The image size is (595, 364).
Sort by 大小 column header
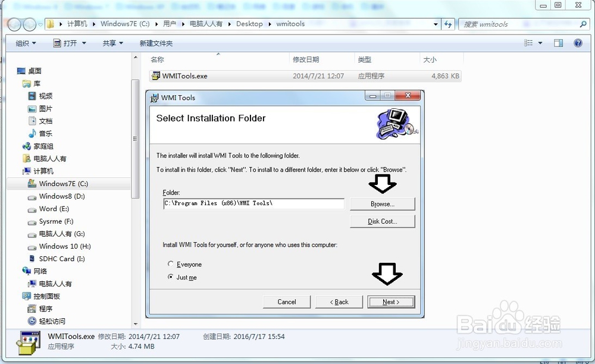[x=430, y=59]
